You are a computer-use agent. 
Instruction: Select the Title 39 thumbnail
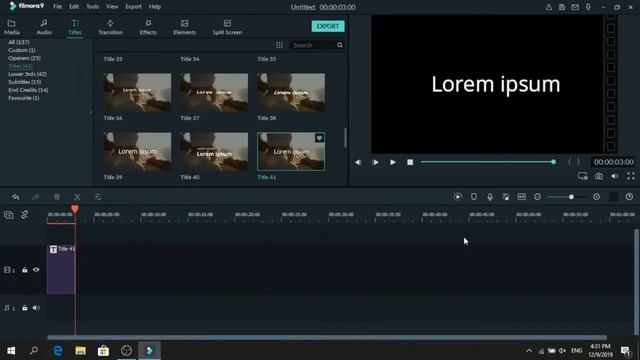(x=137, y=151)
